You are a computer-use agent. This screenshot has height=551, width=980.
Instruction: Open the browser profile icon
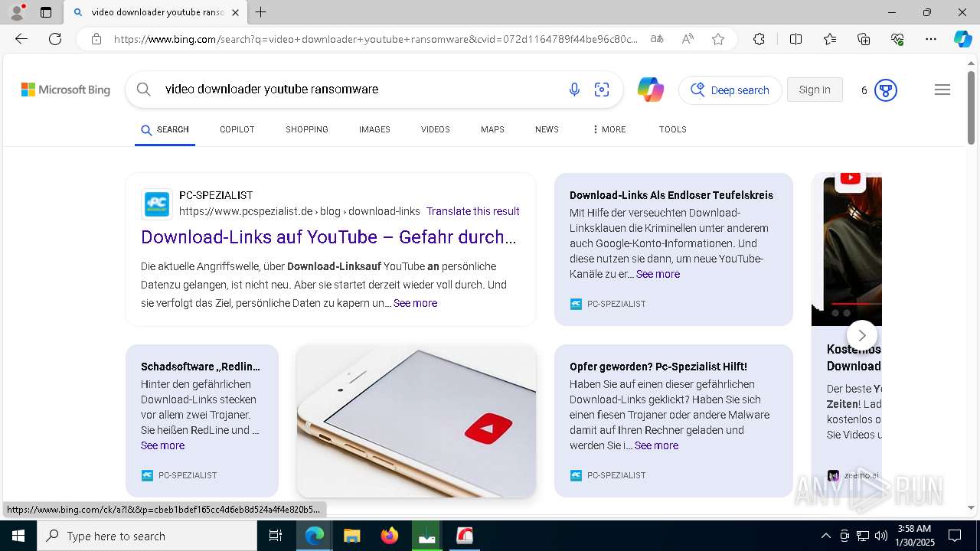point(17,11)
